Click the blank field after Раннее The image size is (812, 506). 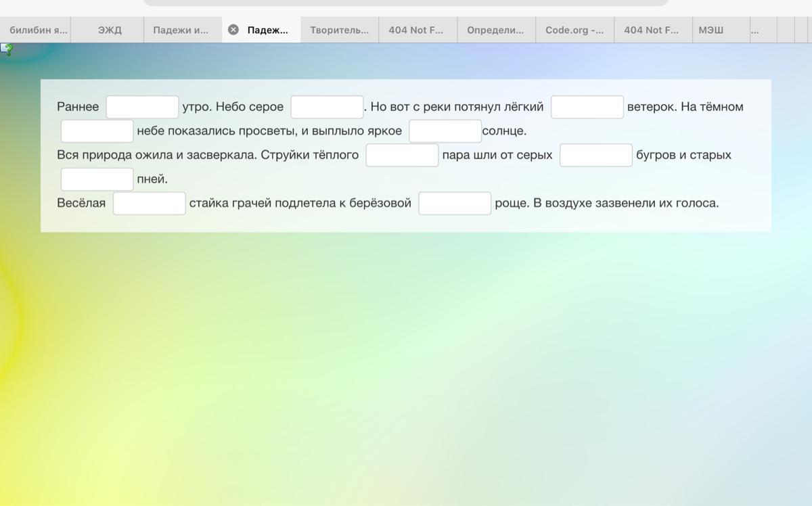pos(142,107)
